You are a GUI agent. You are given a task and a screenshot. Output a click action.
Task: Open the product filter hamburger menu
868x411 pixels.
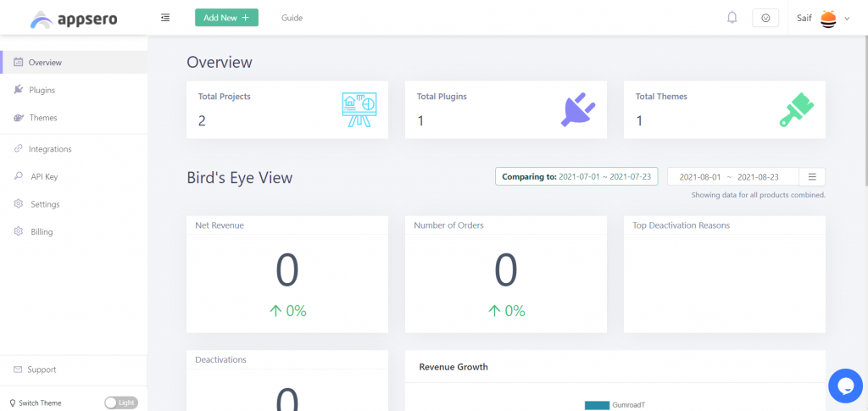812,176
